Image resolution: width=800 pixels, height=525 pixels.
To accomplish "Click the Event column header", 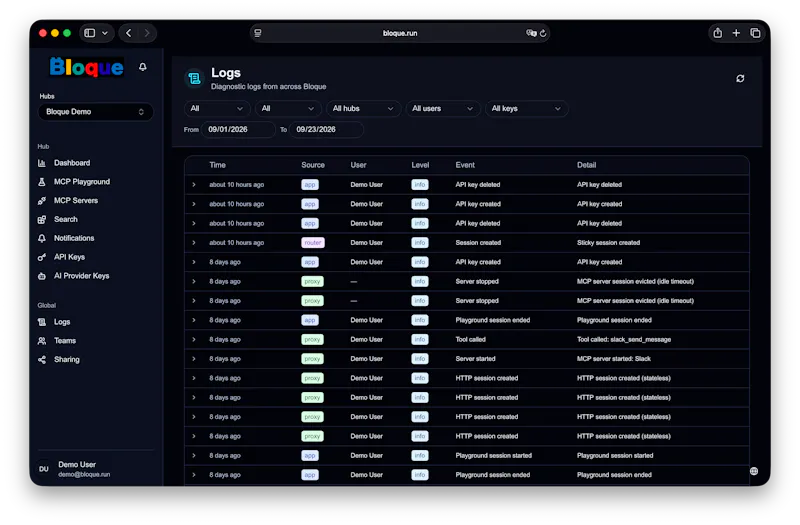I will click(x=465, y=165).
